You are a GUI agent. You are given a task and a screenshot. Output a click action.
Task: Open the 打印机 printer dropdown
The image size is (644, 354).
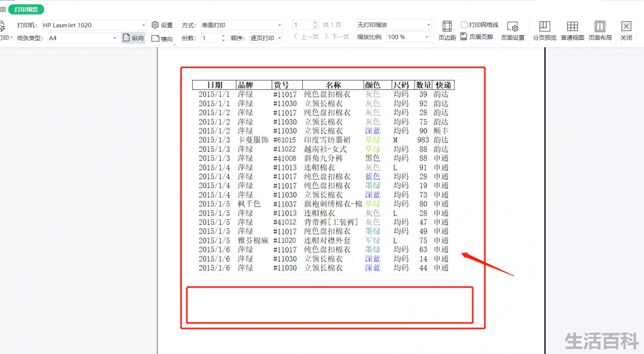click(x=94, y=25)
